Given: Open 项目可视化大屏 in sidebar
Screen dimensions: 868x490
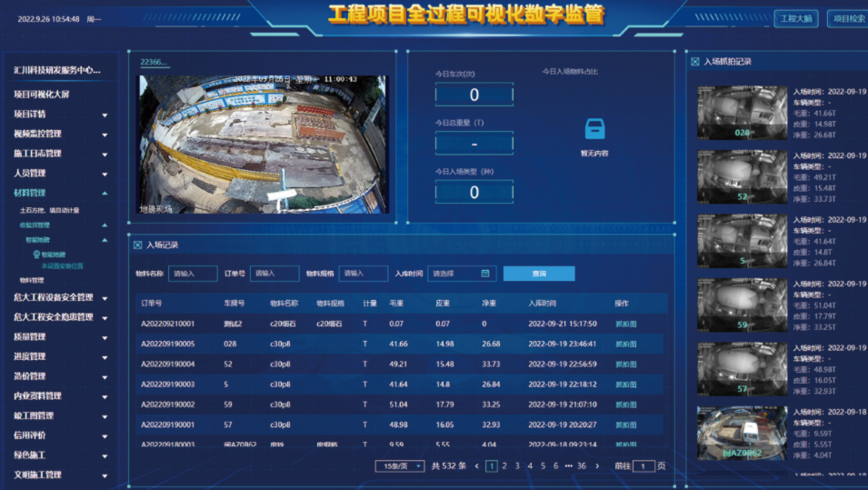Looking at the screenshot, I should (x=42, y=95).
